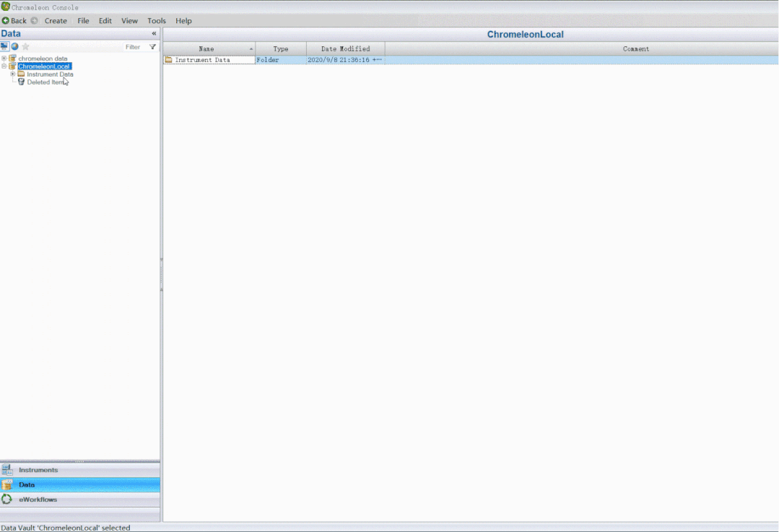The height and width of the screenshot is (532, 779).
Task: Sort the list by Date Modified column
Action: tap(345, 49)
